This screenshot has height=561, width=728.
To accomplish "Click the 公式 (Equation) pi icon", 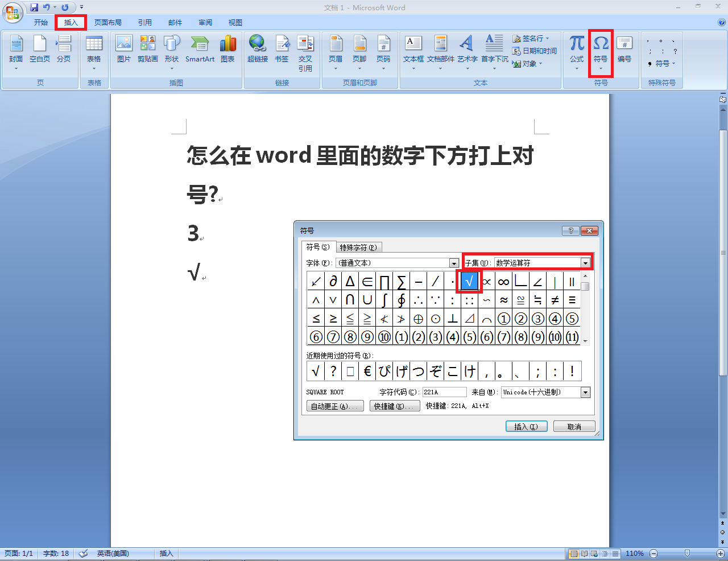I will (577, 43).
